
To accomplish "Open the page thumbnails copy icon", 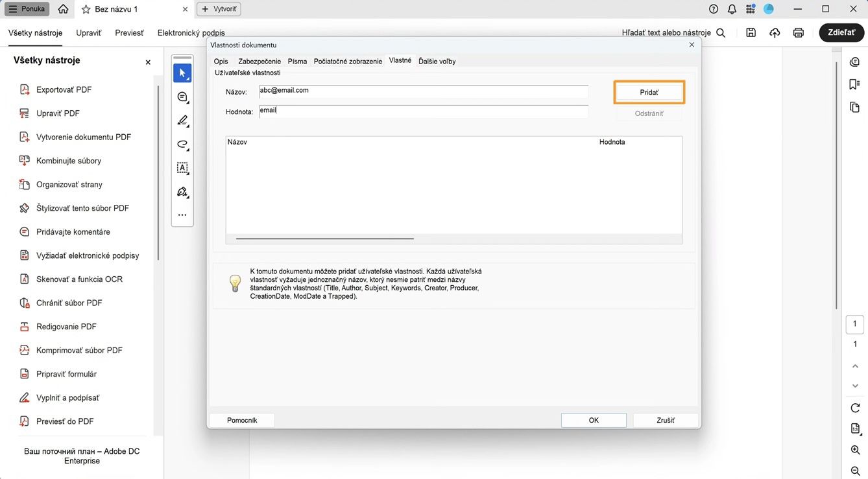I will coord(854,108).
